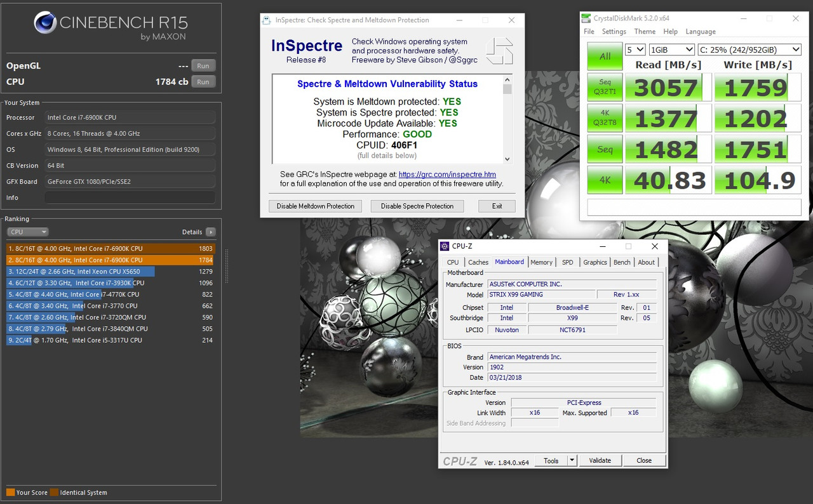This screenshot has width=813, height=504.
Task: Click InSpectre status scrollbar down arrow
Action: 507,159
